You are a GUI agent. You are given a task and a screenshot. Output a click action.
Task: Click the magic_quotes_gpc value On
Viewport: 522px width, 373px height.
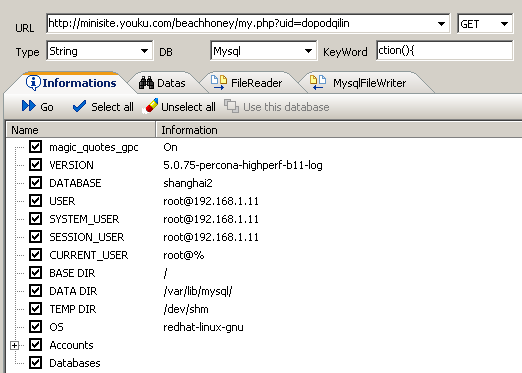(170, 147)
